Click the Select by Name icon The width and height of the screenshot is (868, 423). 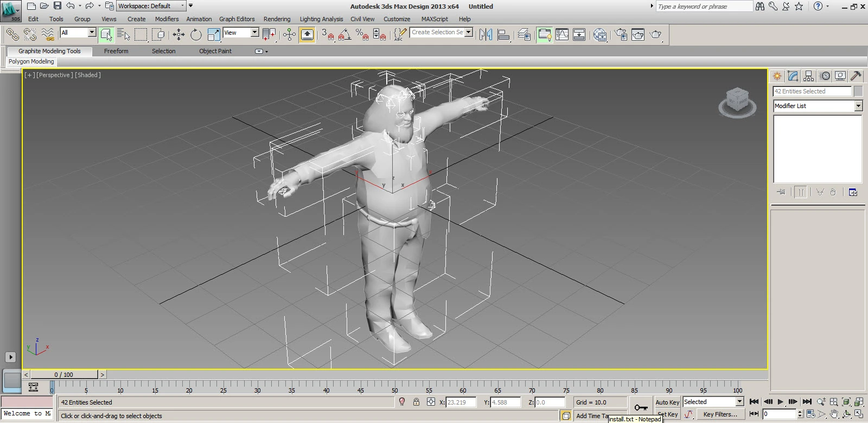coord(124,35)
